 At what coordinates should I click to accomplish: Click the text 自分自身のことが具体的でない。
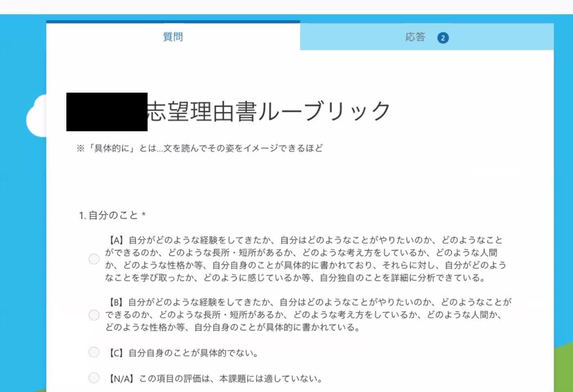[194, 353]
